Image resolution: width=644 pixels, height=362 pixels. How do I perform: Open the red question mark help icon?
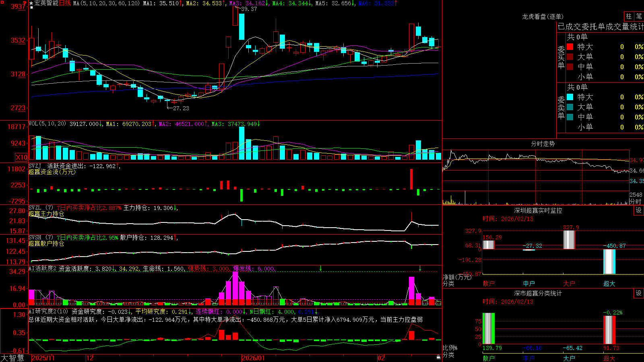point(25,3)
